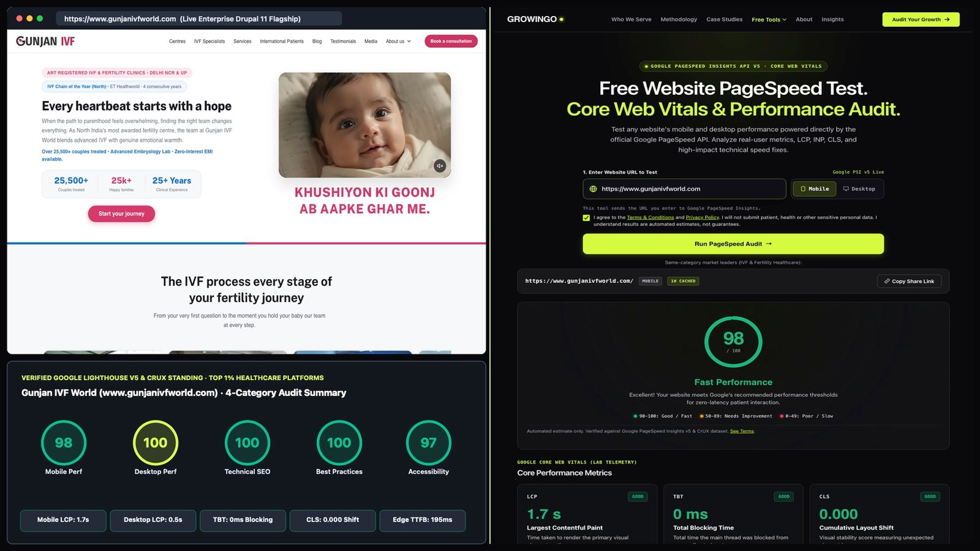The image size is (980, 551).
Task: Click the Book a consultation button
Action: (x=451, y=41)
